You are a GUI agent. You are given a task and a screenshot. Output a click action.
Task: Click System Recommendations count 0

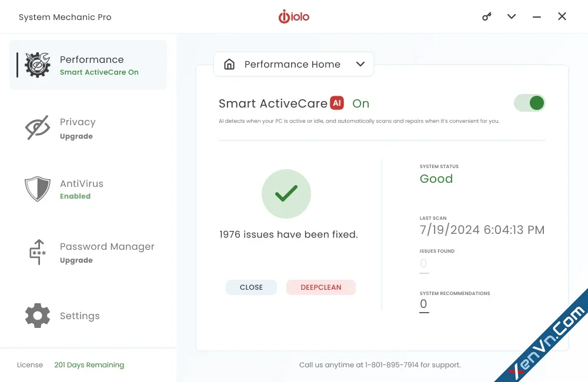click(x=424, y=304)
